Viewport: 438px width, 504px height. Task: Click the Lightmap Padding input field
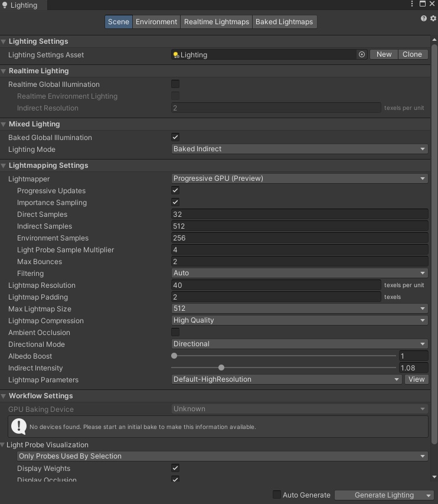tap(276, 297)
